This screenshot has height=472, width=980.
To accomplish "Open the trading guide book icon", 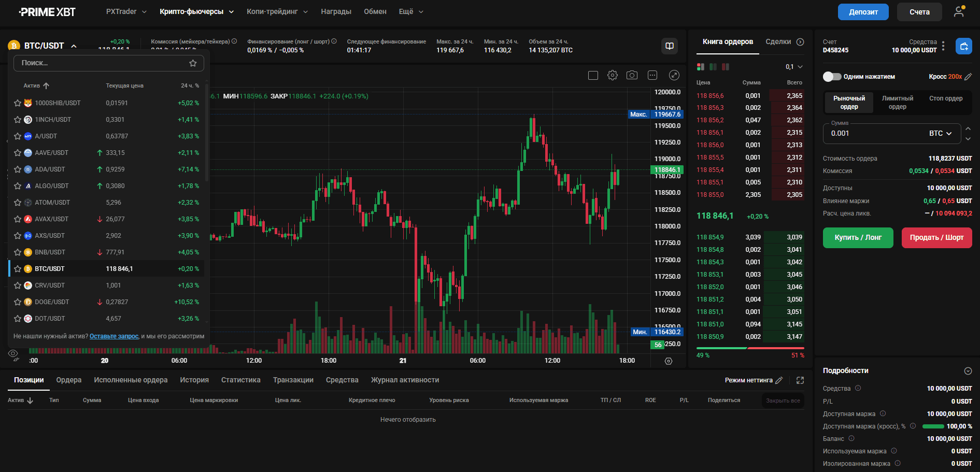I will click(x=670, y=46).
